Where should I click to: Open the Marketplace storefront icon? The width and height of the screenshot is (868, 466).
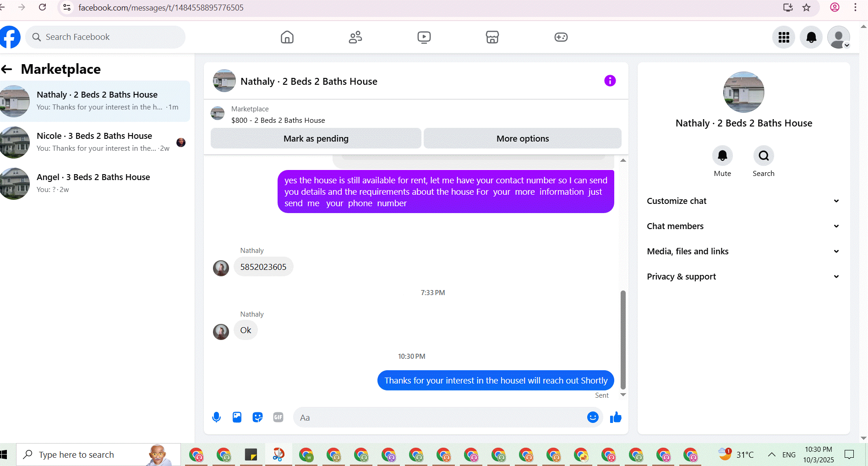pos(492,37)
